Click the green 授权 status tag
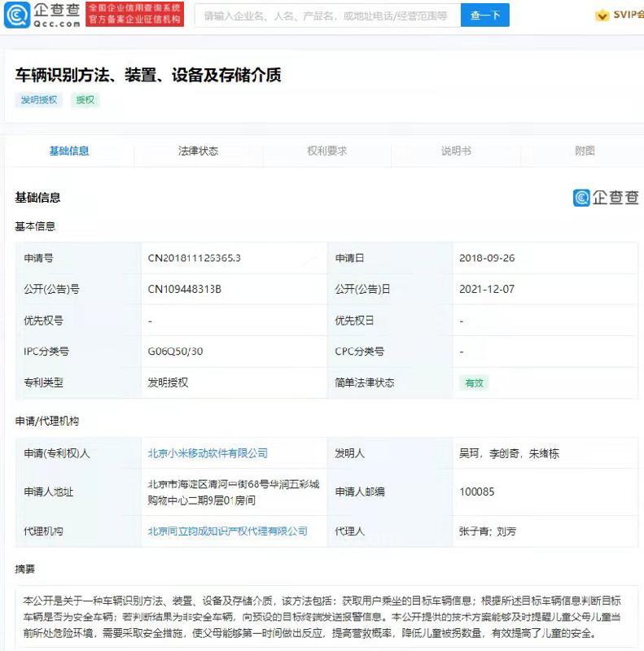The image size is (644, 651). (x=85, y=100)
